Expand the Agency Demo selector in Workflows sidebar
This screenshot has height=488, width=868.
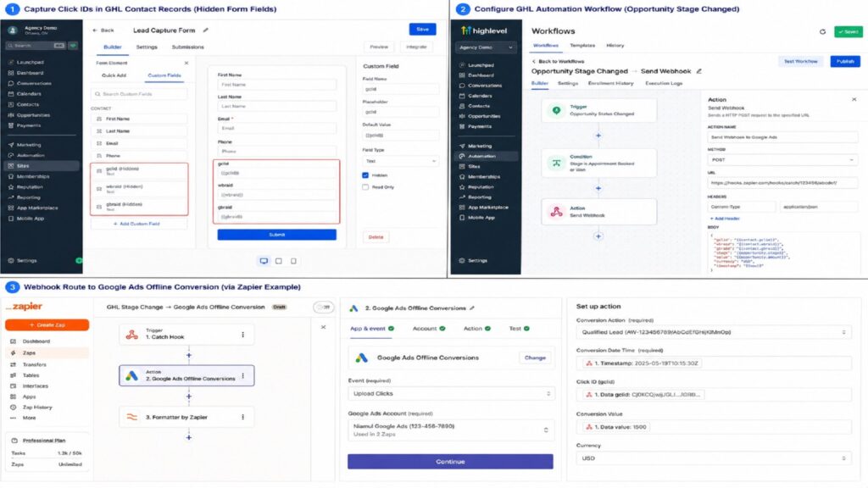[486, 47]
